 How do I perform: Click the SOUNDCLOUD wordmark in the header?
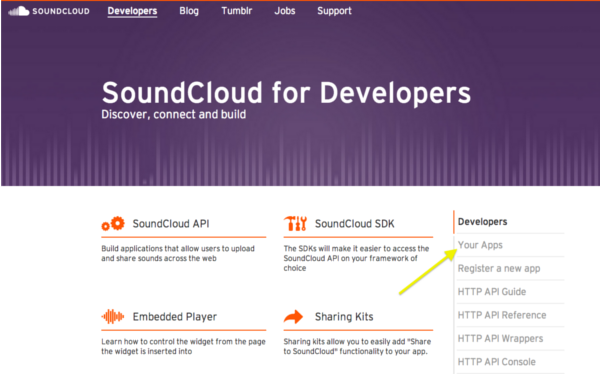coord(61,11)
